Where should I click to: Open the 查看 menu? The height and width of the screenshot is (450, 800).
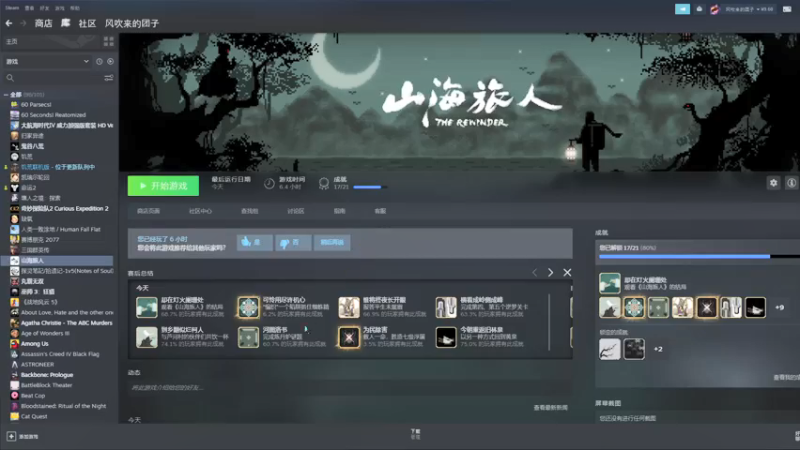click(x=30, y=8)
